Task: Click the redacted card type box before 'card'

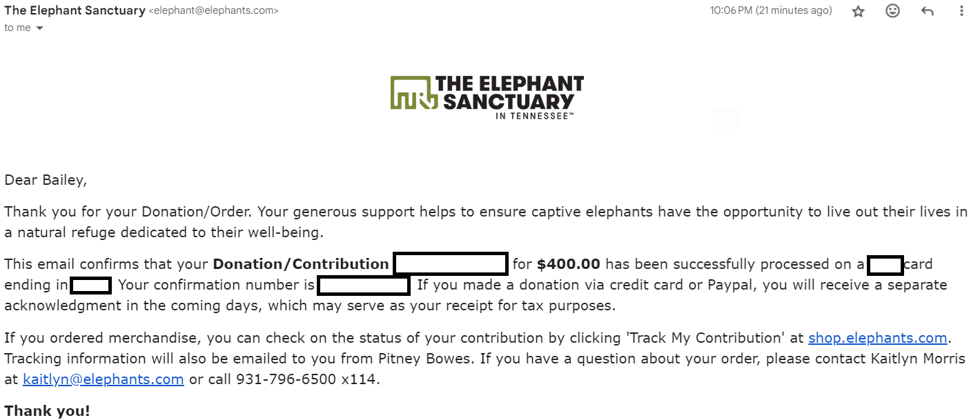Action: (x=885, y=264)
